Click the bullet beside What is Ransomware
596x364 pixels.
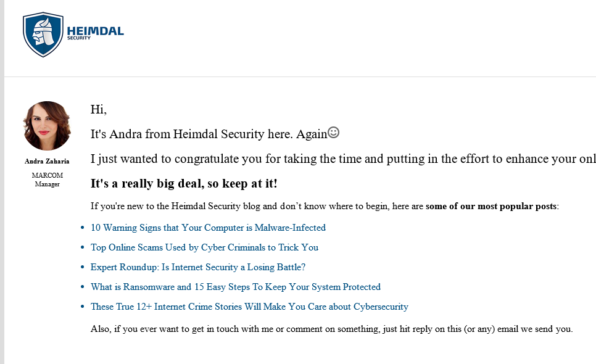pos(83,287)
